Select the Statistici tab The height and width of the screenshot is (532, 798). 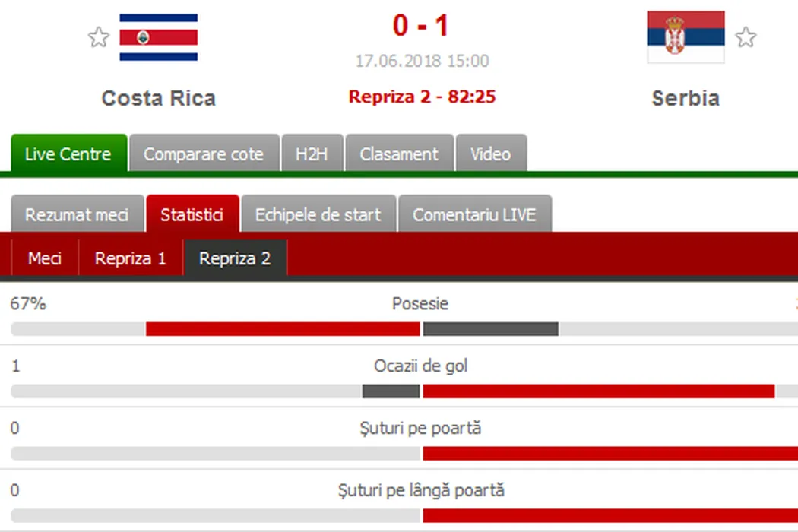192,214
